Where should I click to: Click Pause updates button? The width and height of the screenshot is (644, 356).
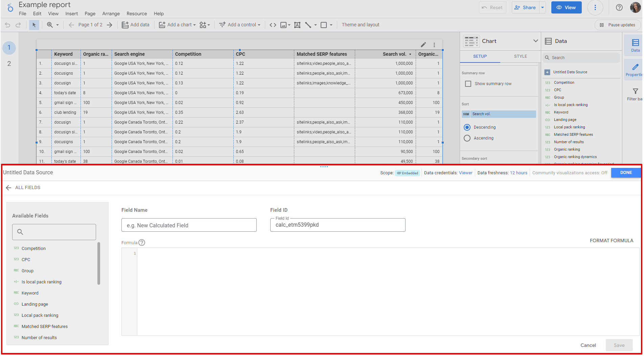(618, 25)
